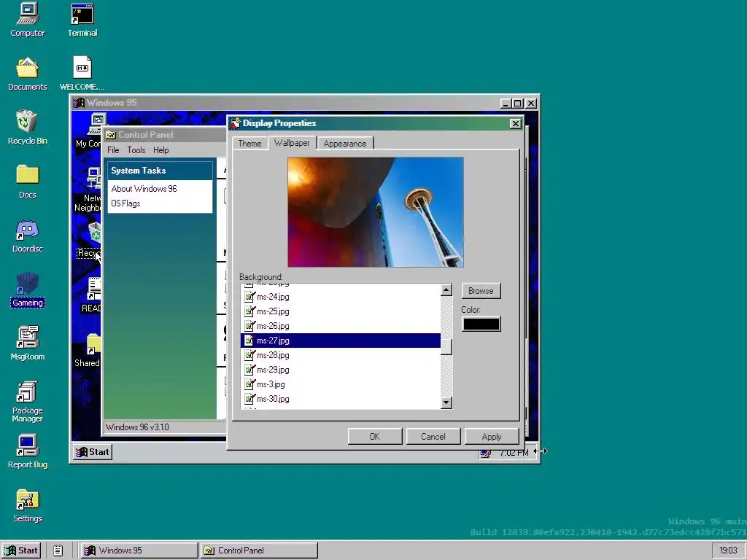Open About Windows 96 link
Viewport: 747px width, 560px height.
pos(144,189)
